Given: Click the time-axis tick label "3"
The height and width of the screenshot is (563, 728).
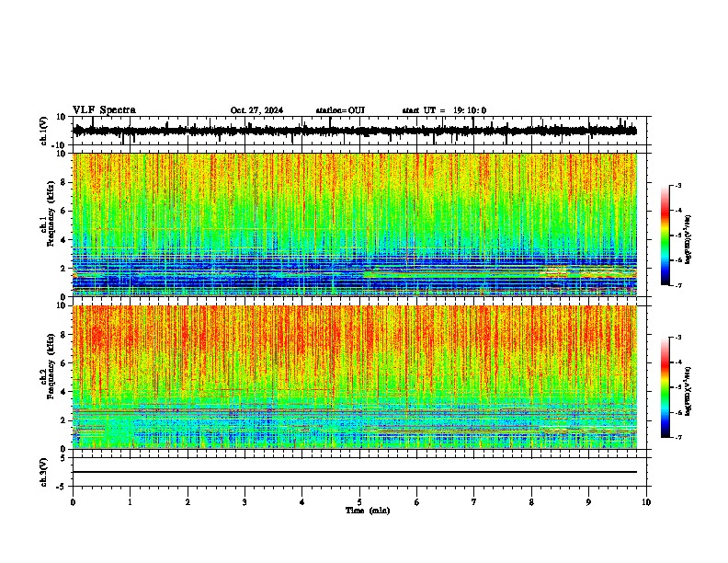Looking at the screenshot, I should tap(245, 502).
